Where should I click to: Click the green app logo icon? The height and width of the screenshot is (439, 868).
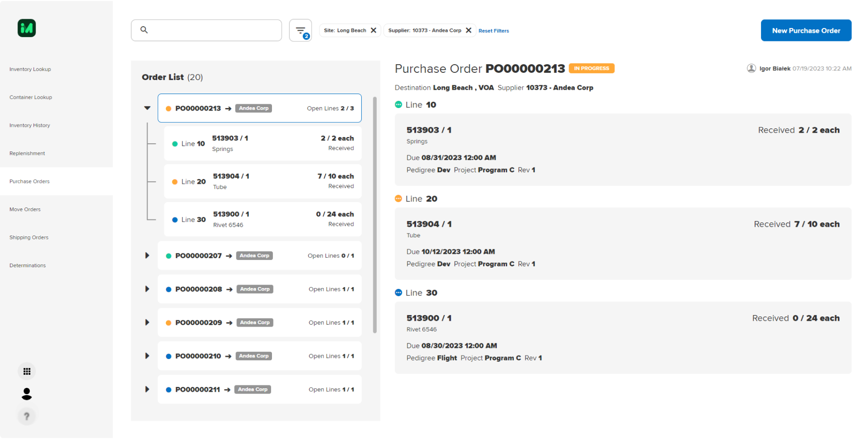click(27, 28)
